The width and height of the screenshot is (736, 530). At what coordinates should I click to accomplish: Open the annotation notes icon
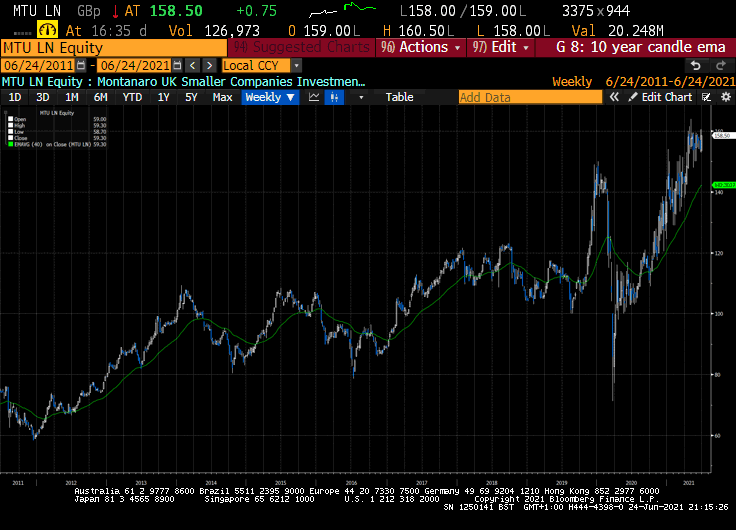pyautogui.click(x=706, y=97)
